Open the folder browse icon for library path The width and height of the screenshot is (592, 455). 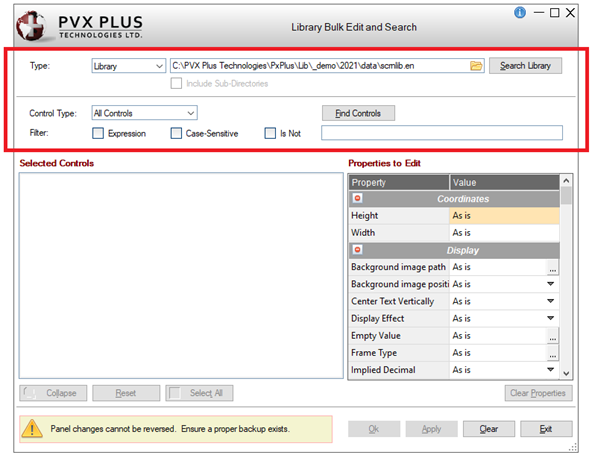pos(476,66)
